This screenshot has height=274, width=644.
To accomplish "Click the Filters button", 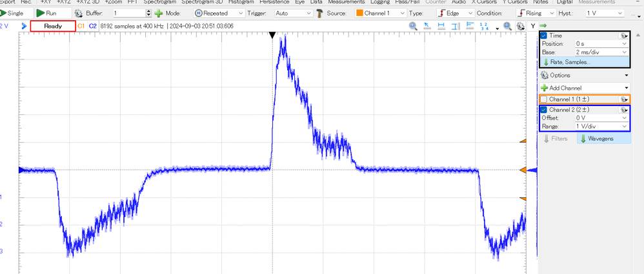I will pos(556,139).
